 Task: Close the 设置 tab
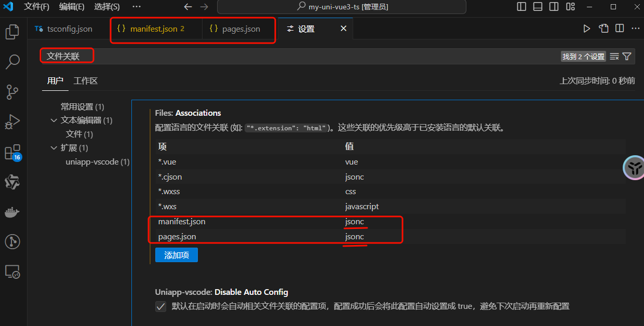point(343,29)
